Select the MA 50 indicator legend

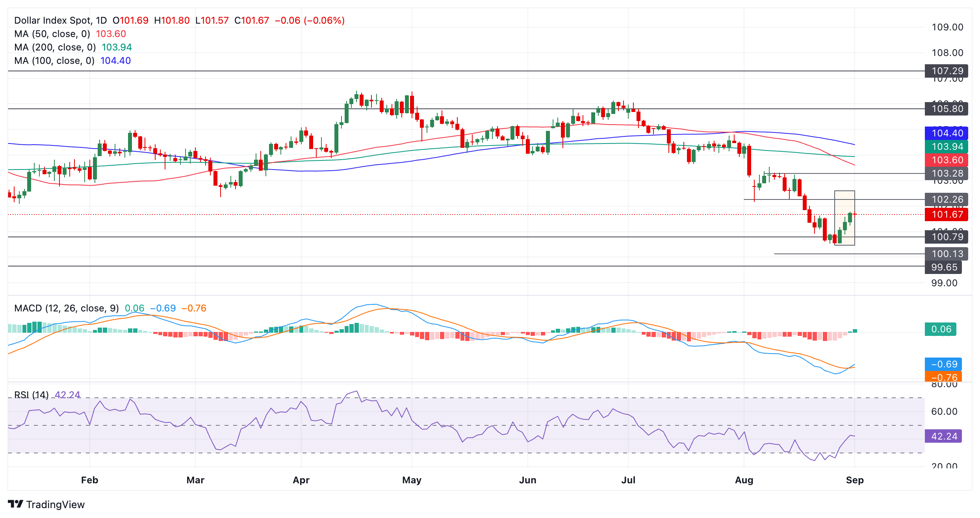tap(70, 34)
